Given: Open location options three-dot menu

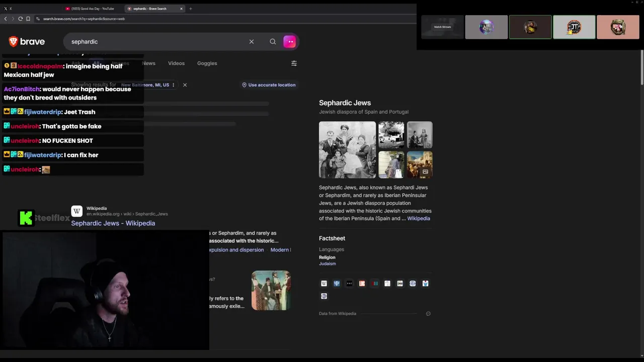Looking at the screenshot, I should click(x=174, y=85).
